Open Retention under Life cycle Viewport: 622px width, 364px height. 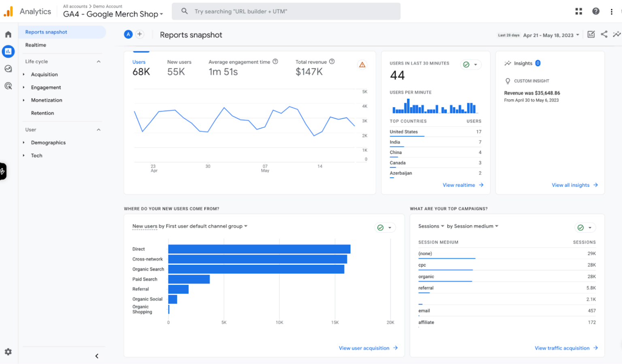click(42, 113)
